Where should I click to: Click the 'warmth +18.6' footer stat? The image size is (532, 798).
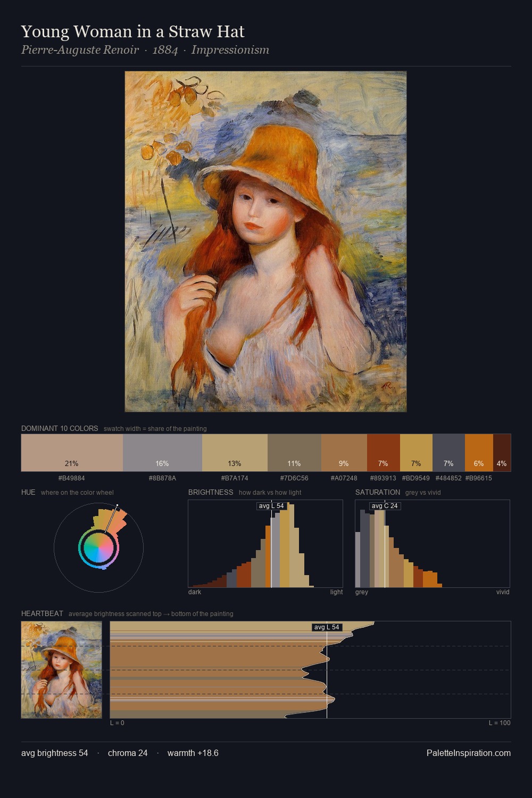coord(193,753)
